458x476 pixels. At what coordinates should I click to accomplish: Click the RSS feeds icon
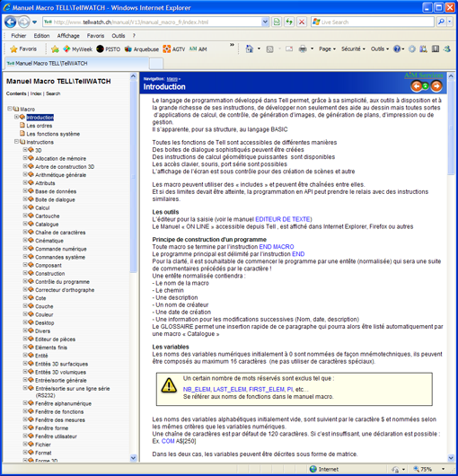[269, 48]
